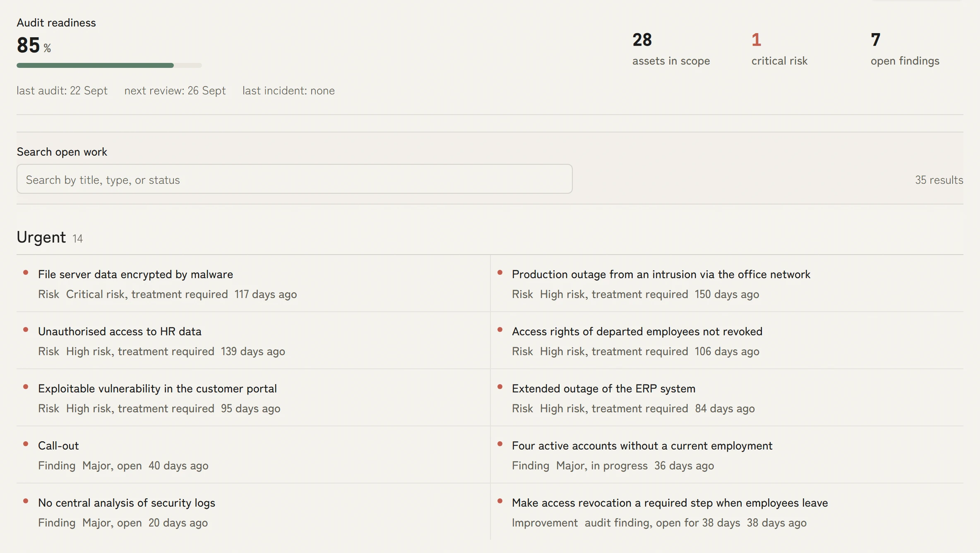Click the 139 days ago timestamp
The width and height of the screenshot is (980, 553).
(x=253, y=351)
